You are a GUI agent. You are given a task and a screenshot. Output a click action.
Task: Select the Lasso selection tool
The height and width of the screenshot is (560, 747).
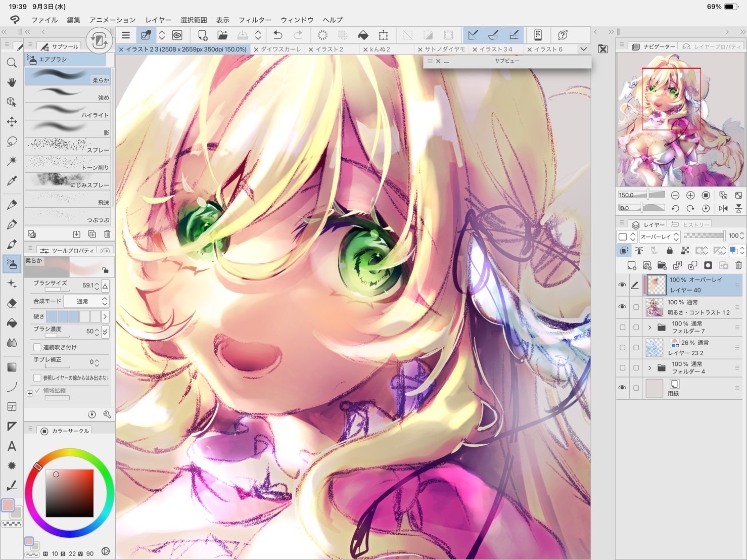coord(12,142)
